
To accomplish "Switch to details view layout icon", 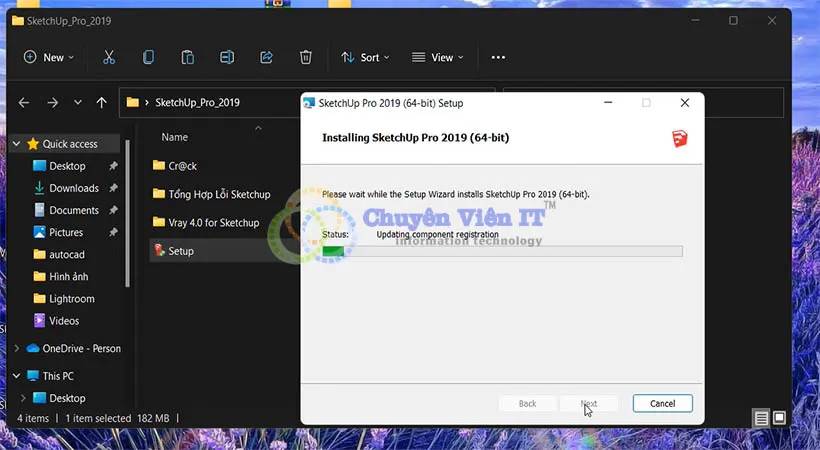I will [x=762, y=418].
